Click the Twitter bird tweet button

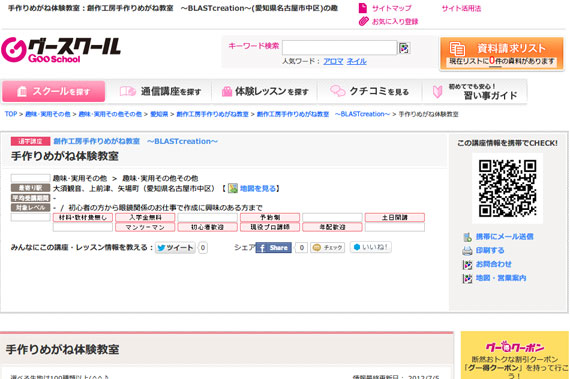click(176, 248)
